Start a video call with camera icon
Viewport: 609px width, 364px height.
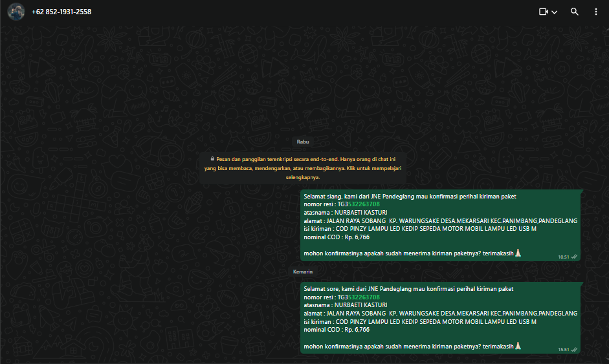click(x=544, y=12)
